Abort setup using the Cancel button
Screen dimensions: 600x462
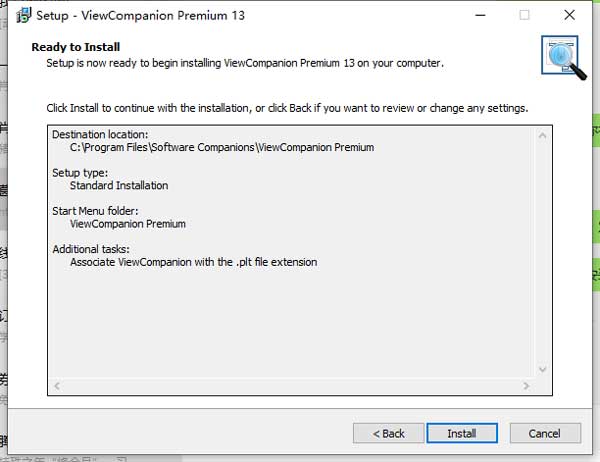click(545, 433)
